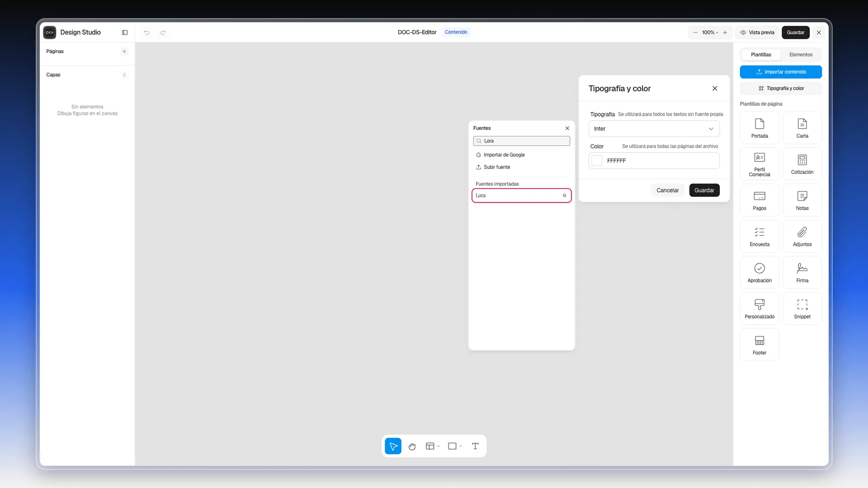868x488 pixels.
Task: Insert the Firma template
Action: (x=802, y=272)
